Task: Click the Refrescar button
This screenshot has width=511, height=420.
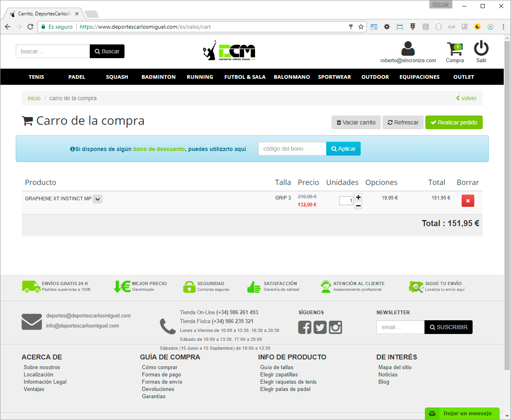Action: [403, 122]
